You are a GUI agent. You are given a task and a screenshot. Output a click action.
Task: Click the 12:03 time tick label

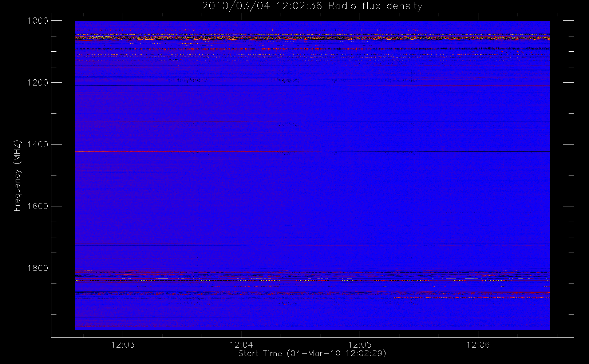[x=123, y=345]
